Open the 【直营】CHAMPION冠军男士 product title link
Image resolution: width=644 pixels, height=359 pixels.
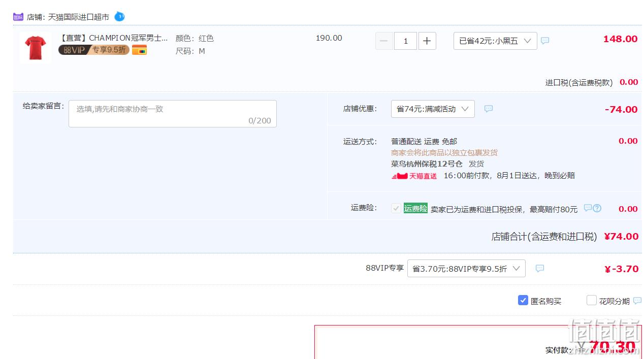pyautogui.click(x=113, y=38)
